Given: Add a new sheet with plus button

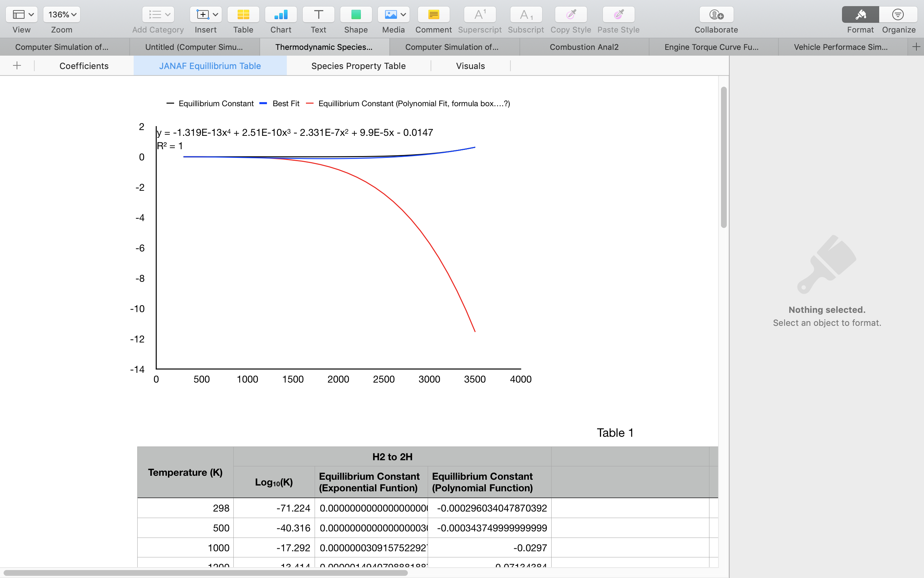Looking at the screenshot, I should point(17,66).
